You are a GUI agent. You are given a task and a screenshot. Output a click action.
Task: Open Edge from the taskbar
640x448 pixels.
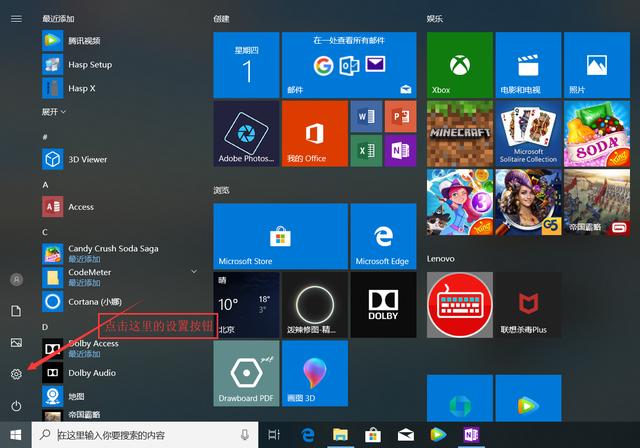308,435
